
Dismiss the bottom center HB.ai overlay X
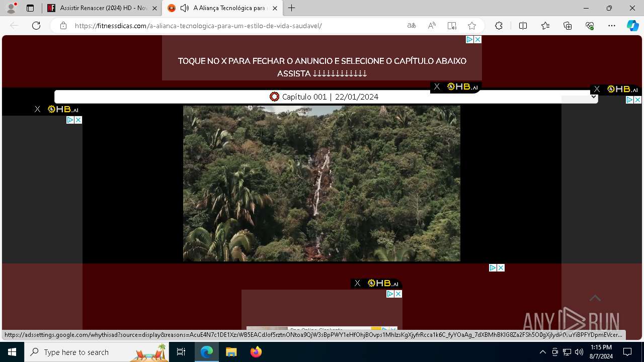[357, 283]
